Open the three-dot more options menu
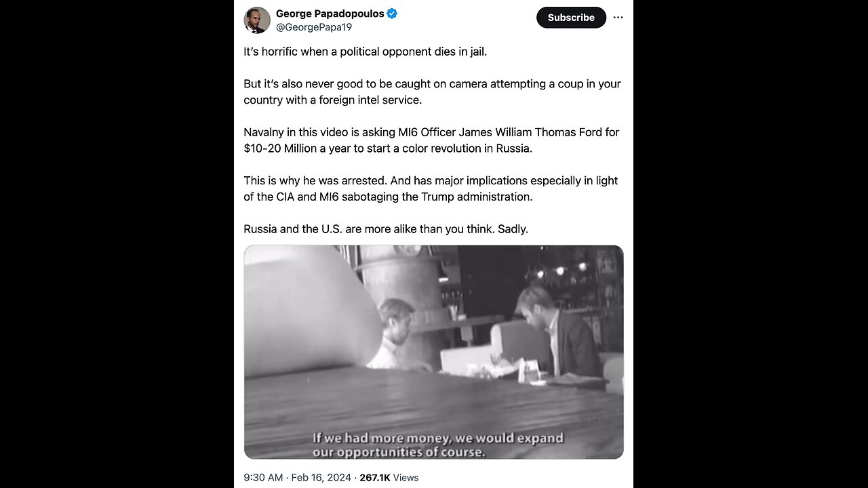 [x=618, y=18]
